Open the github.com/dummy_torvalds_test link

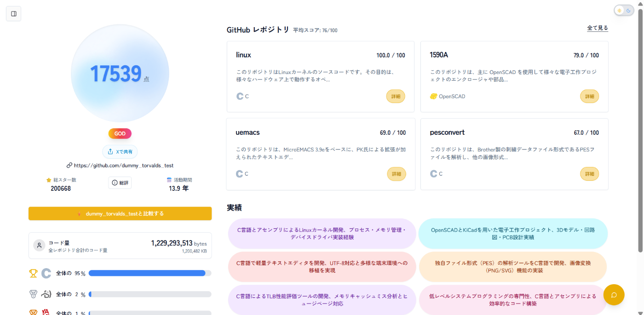click(x=124, y=165)
